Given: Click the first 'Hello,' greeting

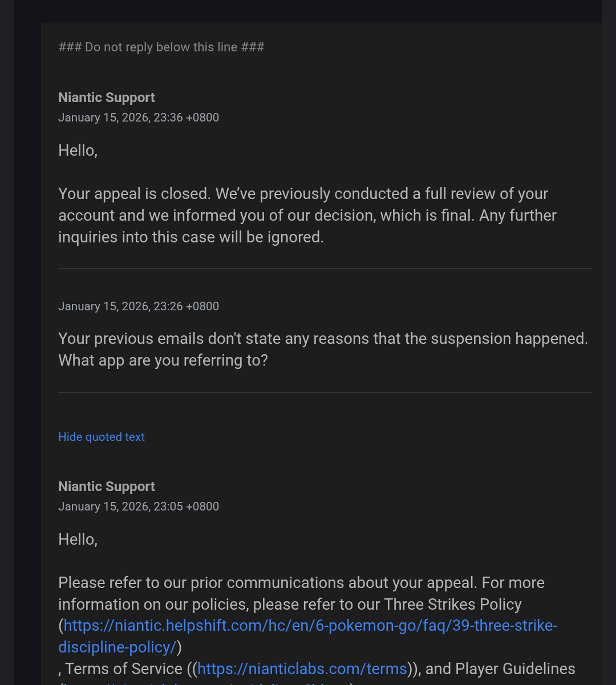Looking at the screenshot, I should click(78, 151).
